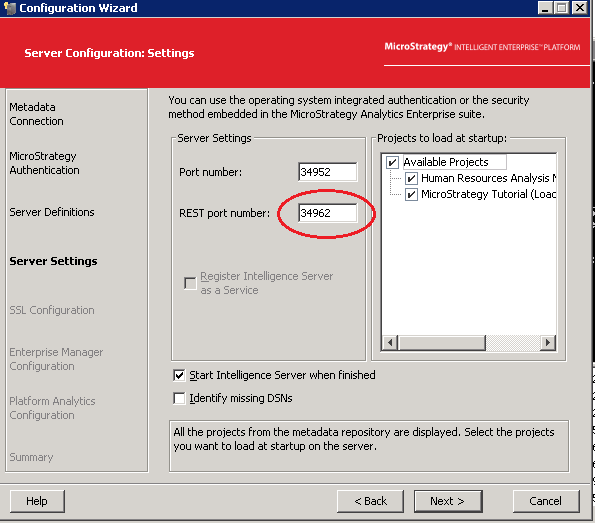Click the horizontal scrollbar thumb in projects list
This screenshot has height=523, width=595.
[x=442, y=343]
